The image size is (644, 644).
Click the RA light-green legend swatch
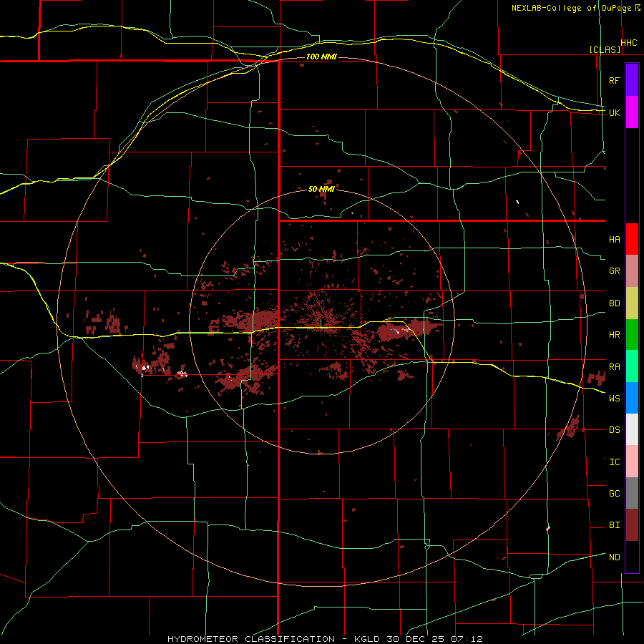pos(632,366)
